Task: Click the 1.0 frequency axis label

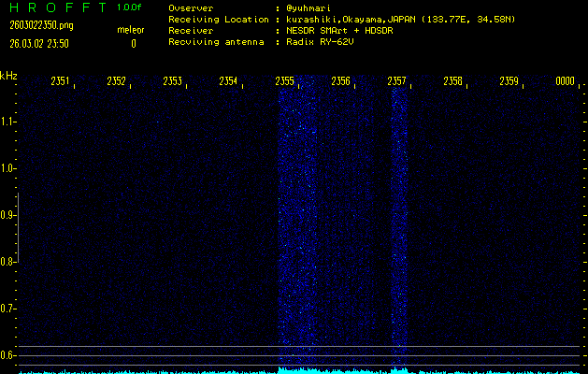Action: (x=7, y=168)
